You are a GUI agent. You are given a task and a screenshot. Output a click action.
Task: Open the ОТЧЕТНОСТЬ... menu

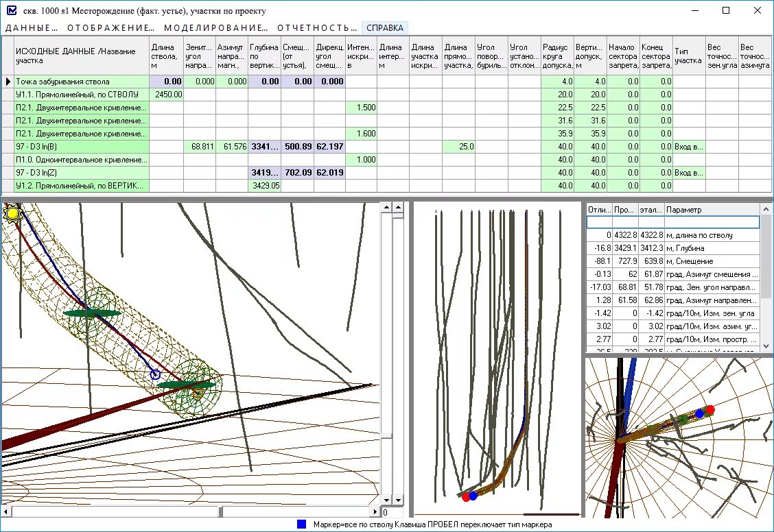[x=317, y=28]
